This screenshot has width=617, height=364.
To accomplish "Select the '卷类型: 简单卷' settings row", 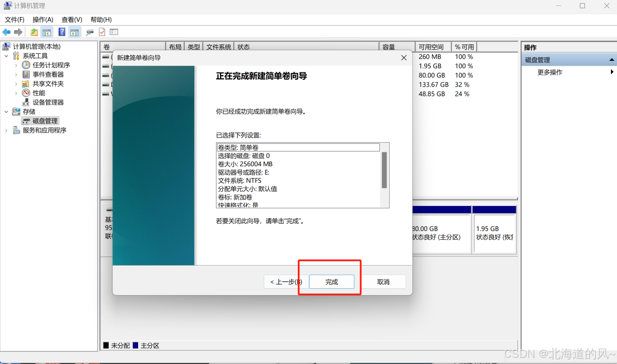I will pyautogui.click(x=298, y=147).
